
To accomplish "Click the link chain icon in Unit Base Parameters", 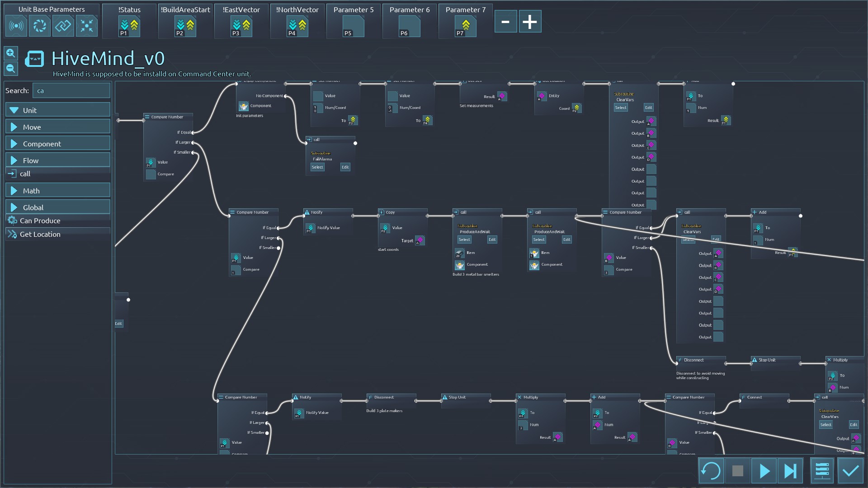I will 63,26.
